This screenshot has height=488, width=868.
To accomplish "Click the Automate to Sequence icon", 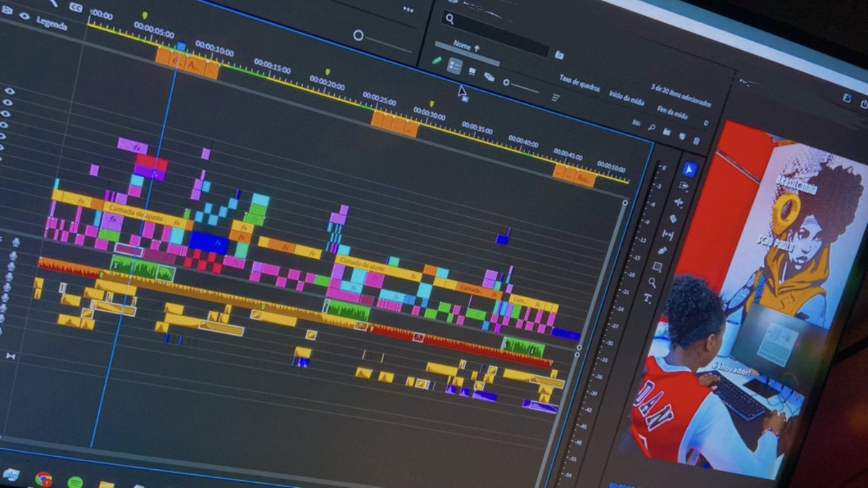I will 637,123.
